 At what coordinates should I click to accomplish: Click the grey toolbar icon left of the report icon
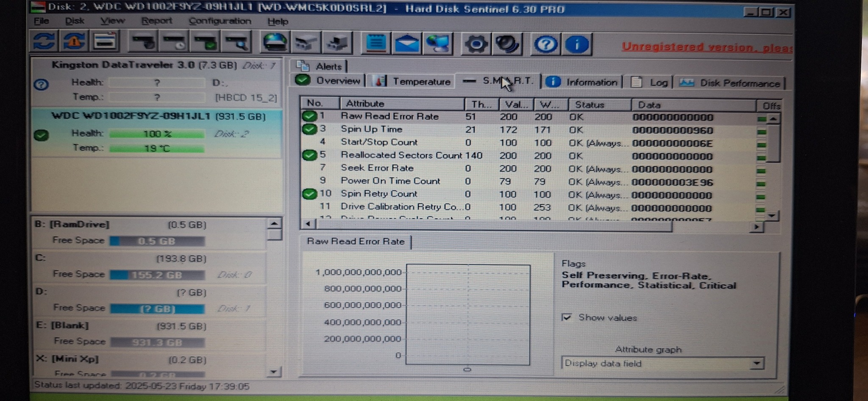click(x=337, y=43)
